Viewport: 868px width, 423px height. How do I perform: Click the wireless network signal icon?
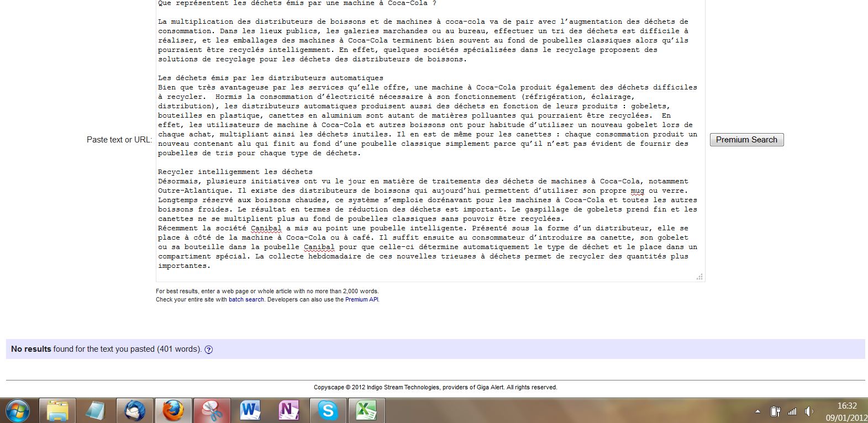click(x=792, y=411)
